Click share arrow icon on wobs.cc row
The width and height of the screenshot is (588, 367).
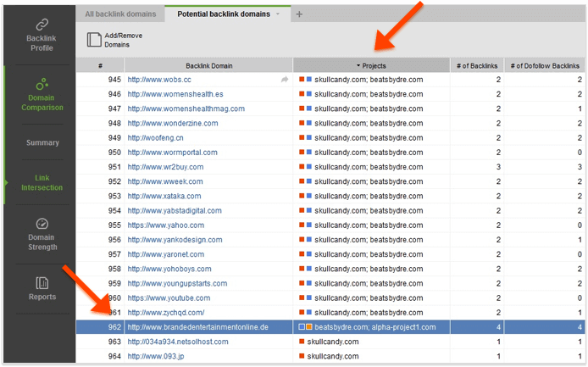click(x=285, y=80)
